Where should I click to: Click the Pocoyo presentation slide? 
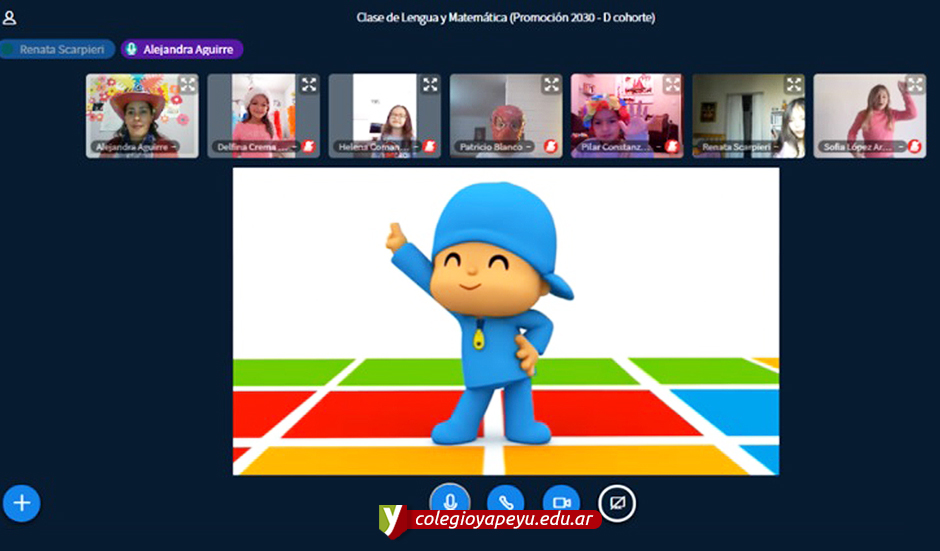tap(505, 320)
